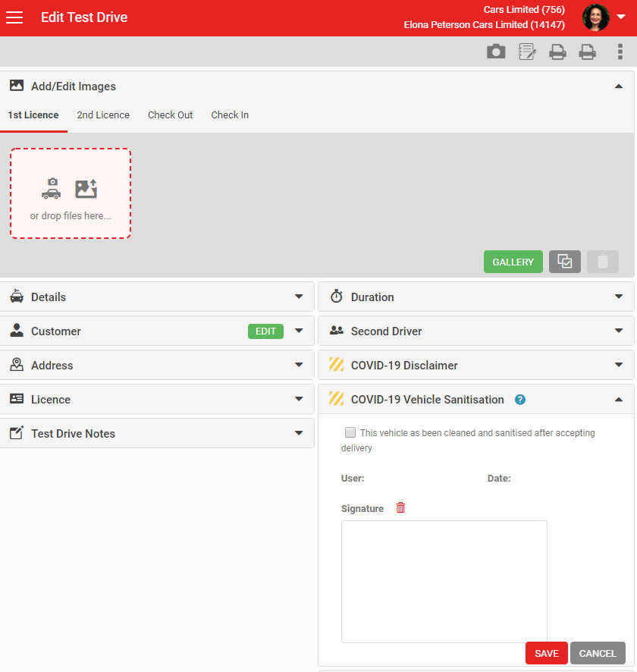Viewport: 637px width, 672px height.
Task: Click the grey CANCEL button
Action: point(598,653)
